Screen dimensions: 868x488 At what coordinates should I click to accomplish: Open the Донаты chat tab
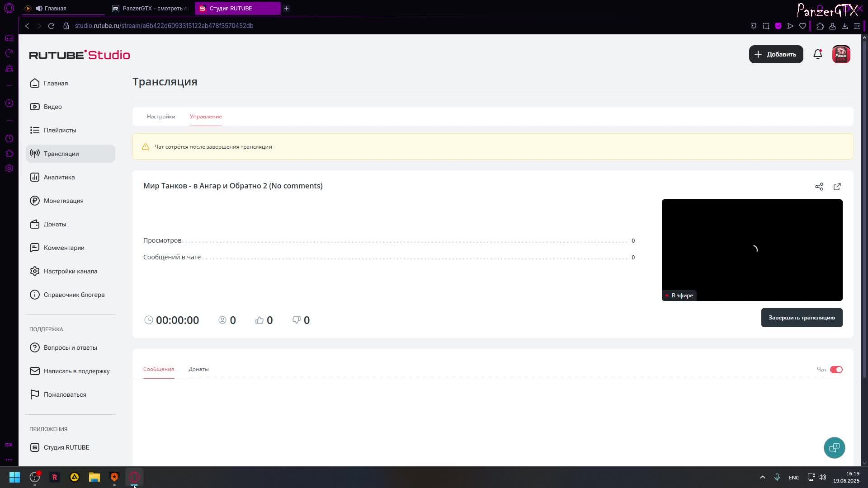(198, 369)
